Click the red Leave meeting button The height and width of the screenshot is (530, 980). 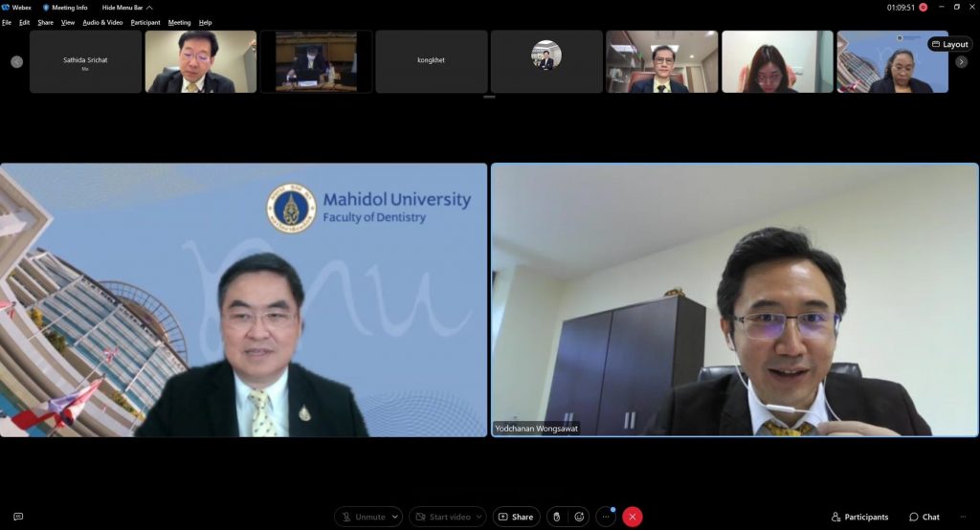(x=632, y=517)
